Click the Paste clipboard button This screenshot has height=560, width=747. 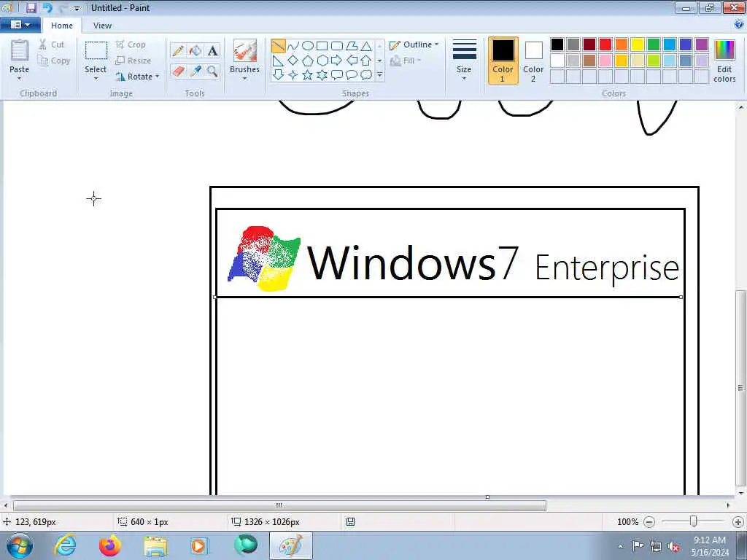[x=20, y=55]
